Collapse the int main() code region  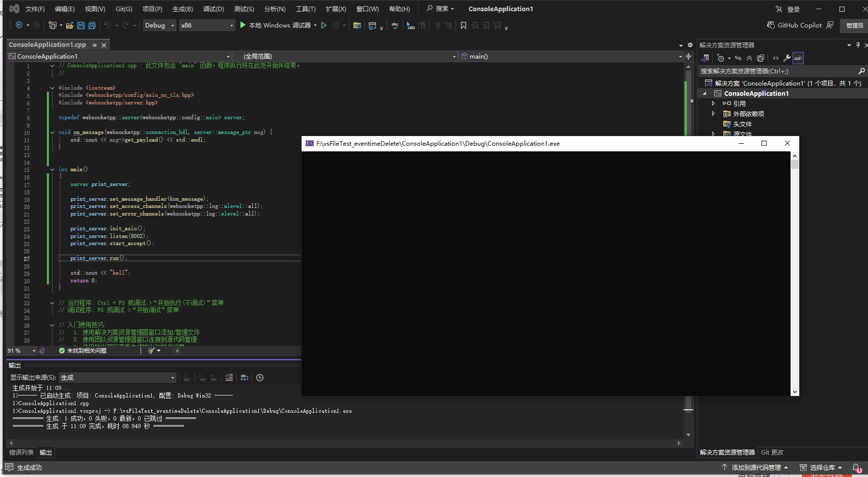(52, 169)
